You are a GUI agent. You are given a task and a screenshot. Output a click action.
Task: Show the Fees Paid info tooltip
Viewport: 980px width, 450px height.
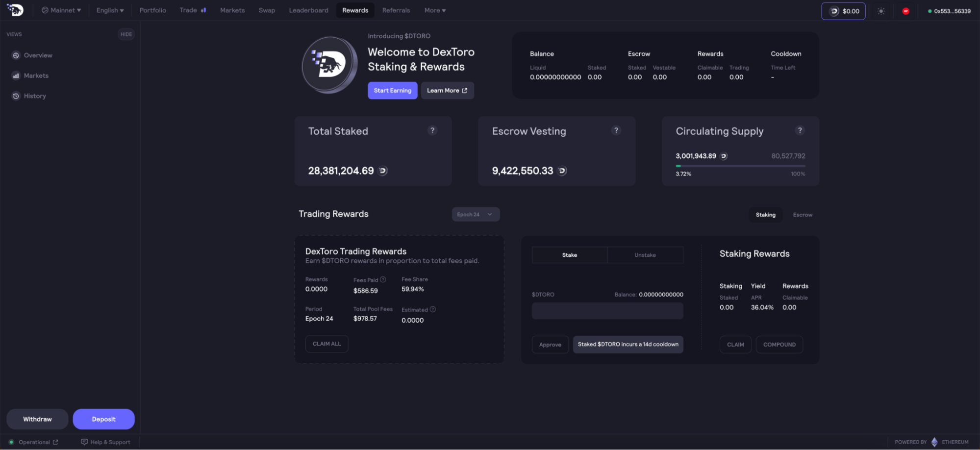(383, 279)
